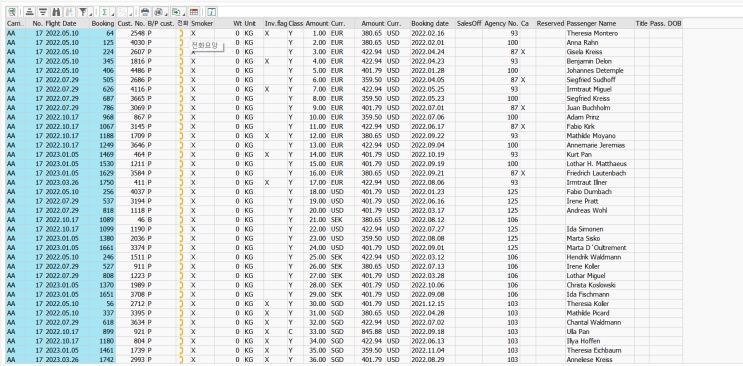Select the B/P cust. column header

pos(161,23)
